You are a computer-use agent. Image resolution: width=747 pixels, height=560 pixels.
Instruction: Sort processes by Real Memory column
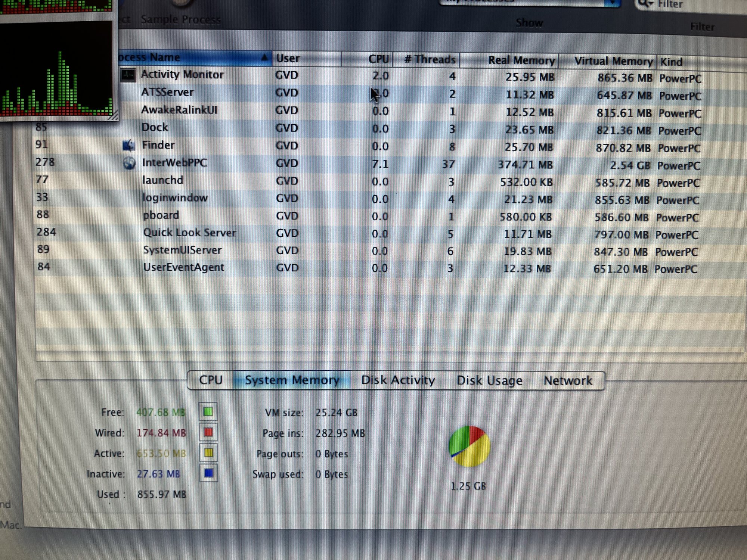[x=521, y=60]
